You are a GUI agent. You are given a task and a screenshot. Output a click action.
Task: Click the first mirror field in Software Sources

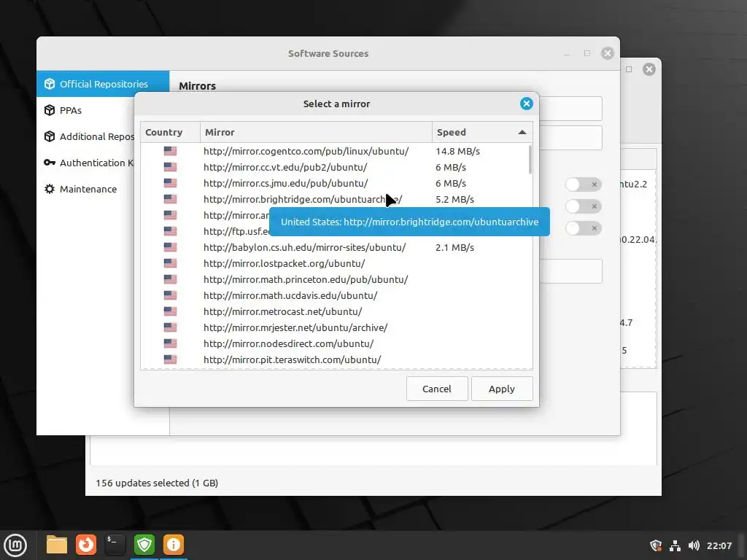pos(570,109)
